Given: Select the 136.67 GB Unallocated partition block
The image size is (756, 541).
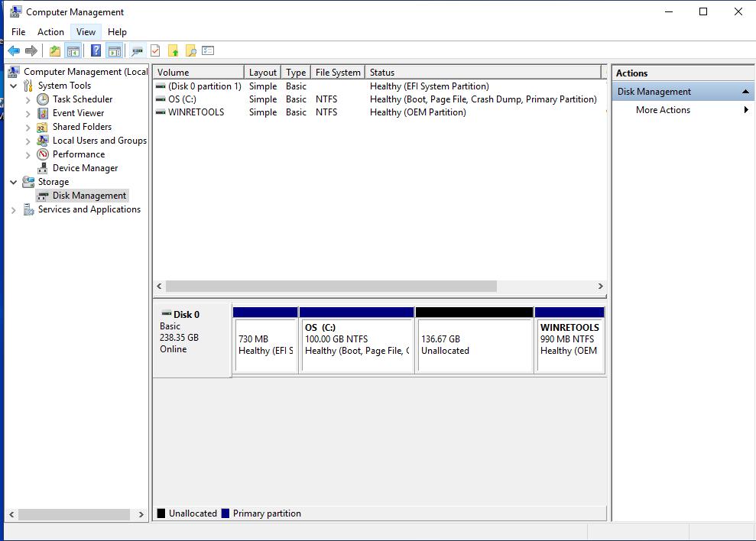Looking at the screenshot, I should coord(474,345).
